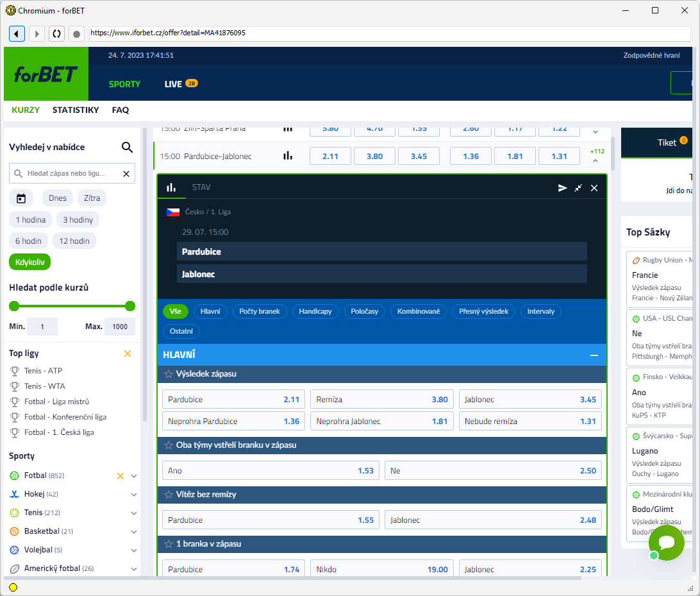This screenshot has width=700, height=596.
Task: Open statistics icon in Pardubice-Jablonec row
Action: (x=288, y=156)
